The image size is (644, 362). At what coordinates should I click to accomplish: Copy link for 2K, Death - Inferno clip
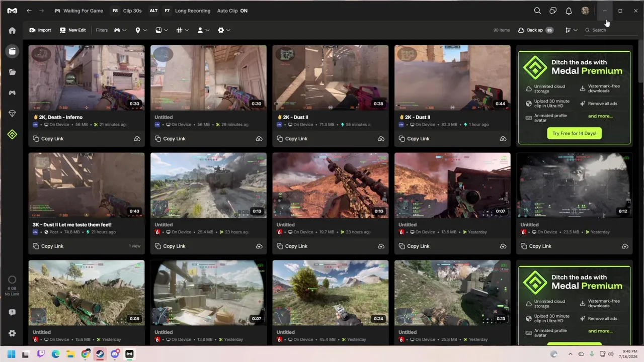48,139
